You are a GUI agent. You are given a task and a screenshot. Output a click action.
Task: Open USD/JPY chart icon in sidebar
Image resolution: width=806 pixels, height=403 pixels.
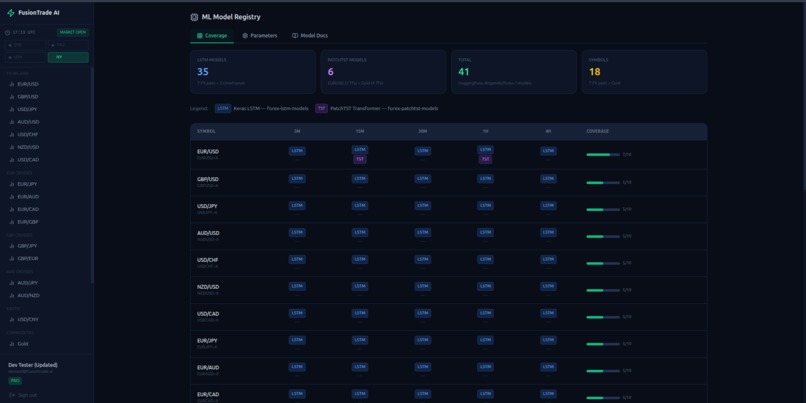click(12, 109)
